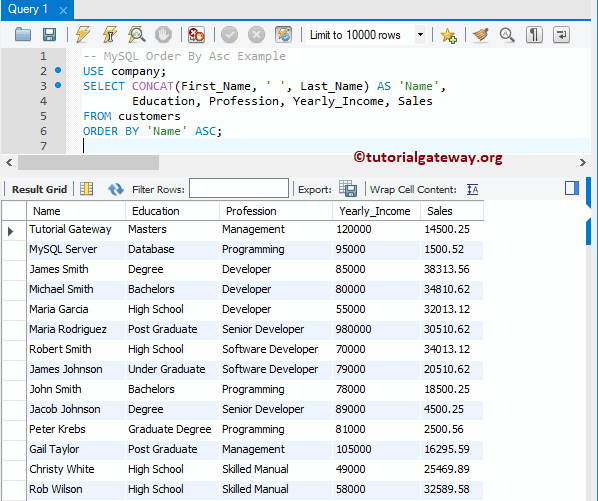Select the Result Grid label button

click(x=39, y=189)
